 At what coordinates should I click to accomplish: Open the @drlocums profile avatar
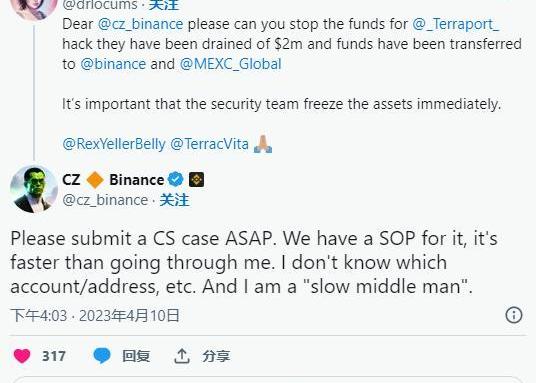pyautogui.click(x=34, y=9)
